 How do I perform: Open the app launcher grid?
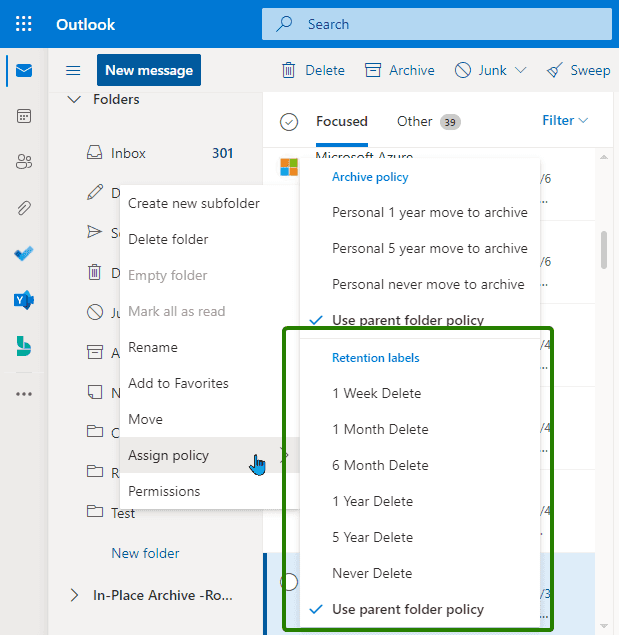pyautogui.click(x=23, y=24)
